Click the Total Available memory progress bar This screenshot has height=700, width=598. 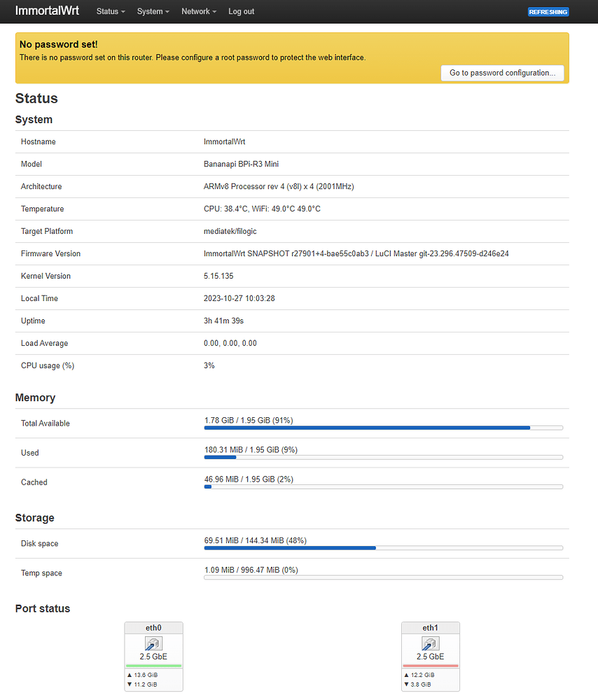pos(383,428)
